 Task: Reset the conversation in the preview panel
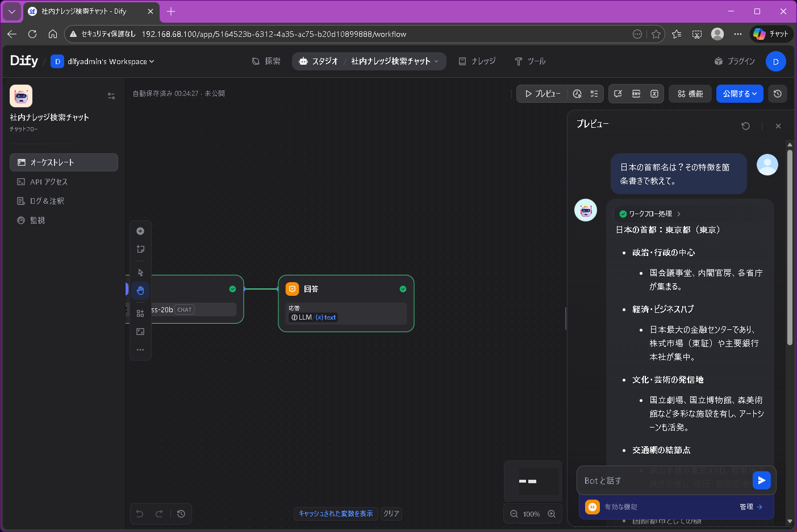[746, 126]
